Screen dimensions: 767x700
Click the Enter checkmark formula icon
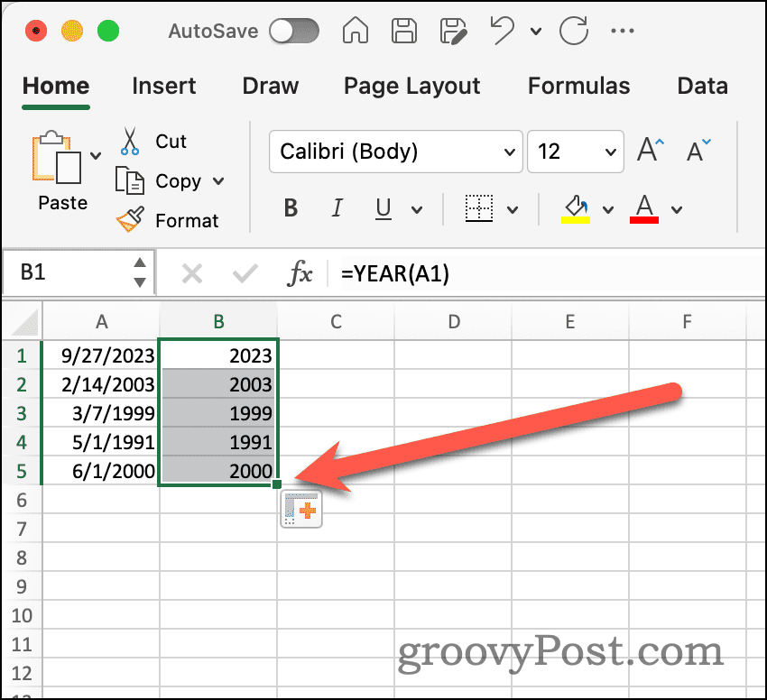coord(245,273)
